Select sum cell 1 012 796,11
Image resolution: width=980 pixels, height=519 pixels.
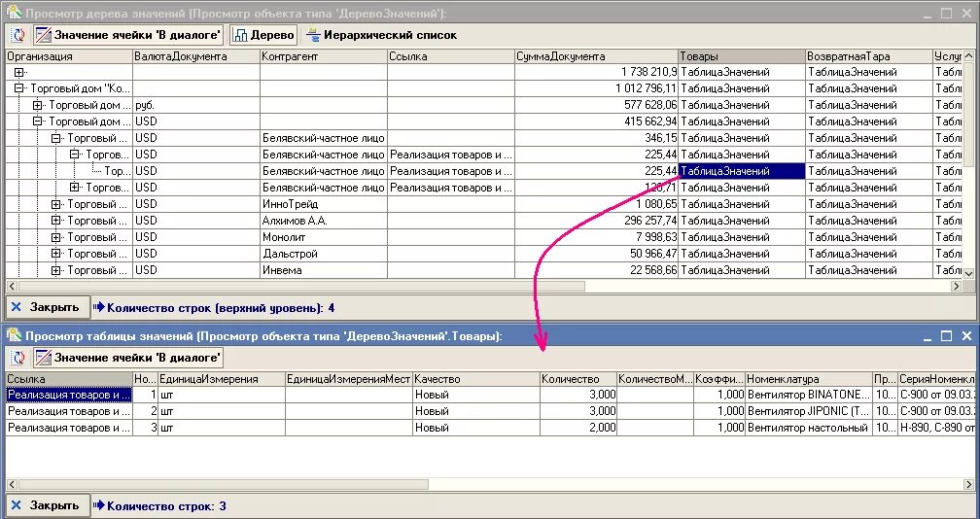597,88
